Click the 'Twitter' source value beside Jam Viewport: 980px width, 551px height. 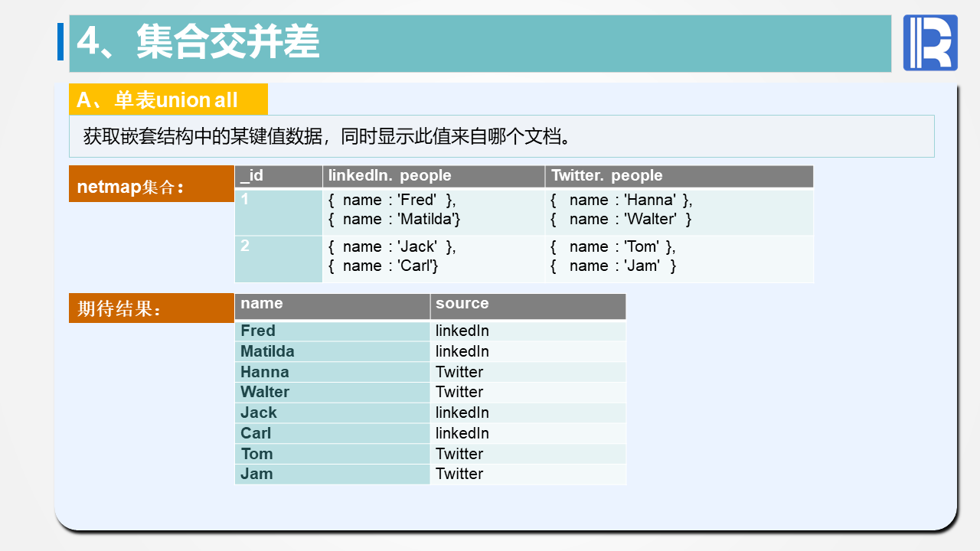[459, 474]
